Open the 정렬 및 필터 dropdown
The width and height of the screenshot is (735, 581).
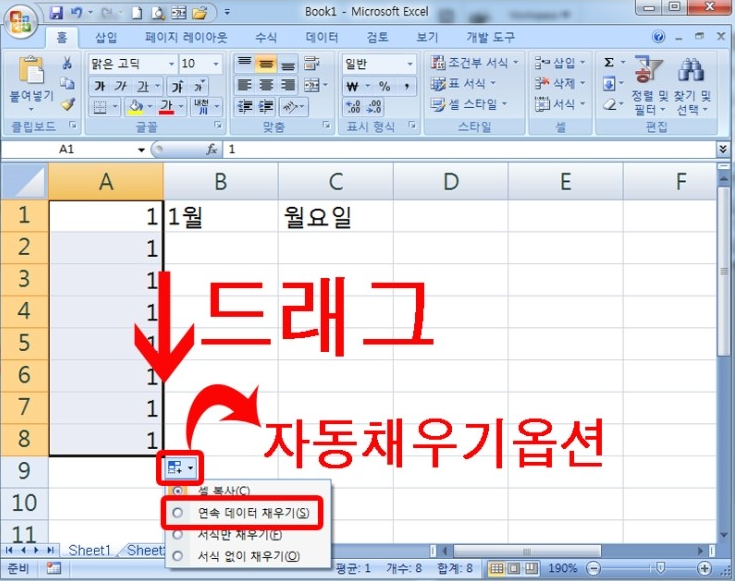tap(650, 85)
